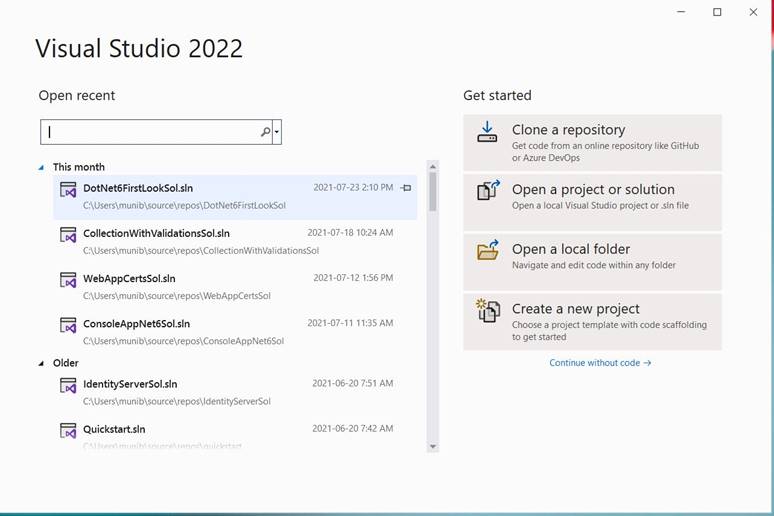Image resolution: width=774 pixels, height=516 pixels.
Task: Open the search options dropdown arrow
Action: pos(277,132)
